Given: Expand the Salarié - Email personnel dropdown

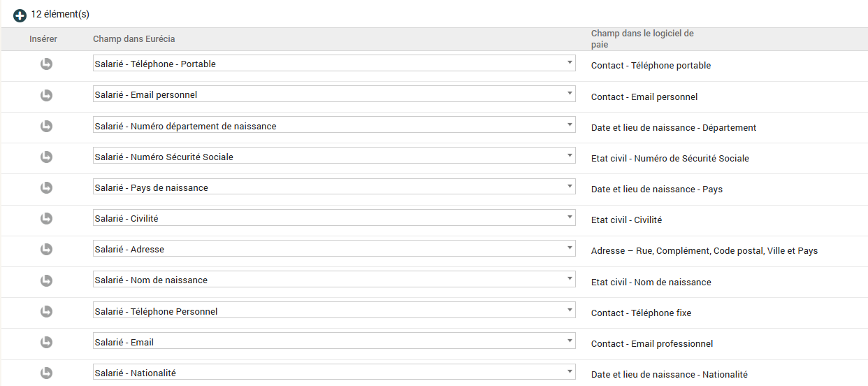Looking at the screenshot, I should tap(334, 94).
